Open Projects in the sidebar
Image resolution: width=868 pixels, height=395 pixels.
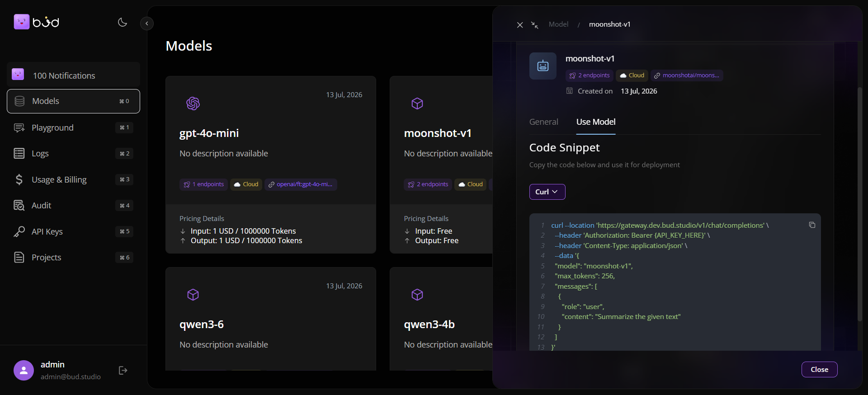click(73, 258)
